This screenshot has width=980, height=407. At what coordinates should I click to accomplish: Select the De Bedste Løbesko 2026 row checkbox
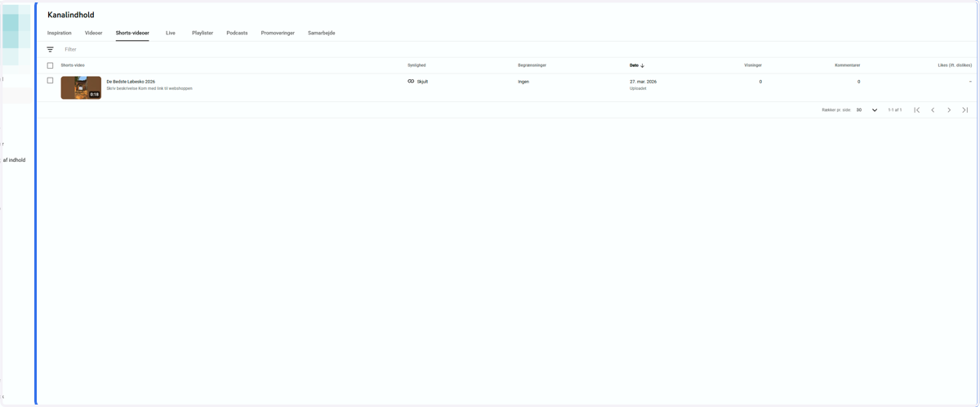pyautogui.click(x=50, y=81)
